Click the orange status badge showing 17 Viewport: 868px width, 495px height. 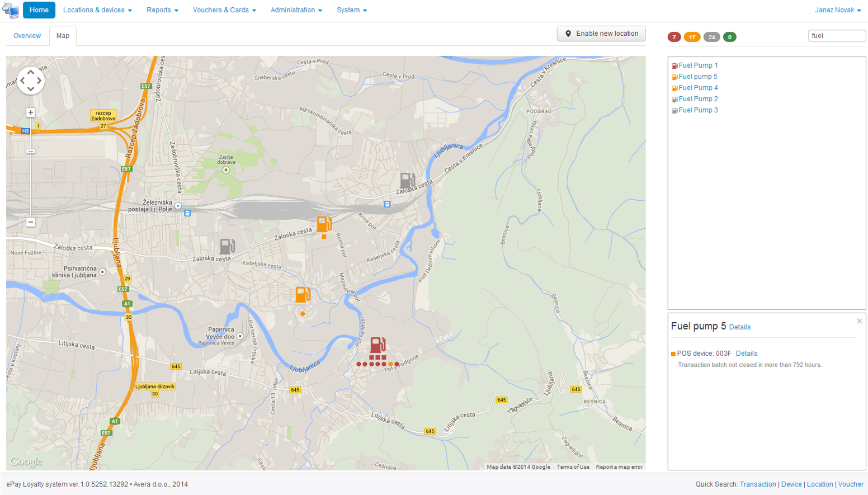(x=692, y=37)
